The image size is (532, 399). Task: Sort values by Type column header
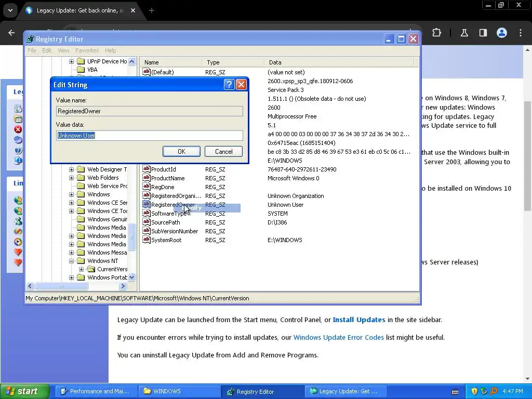click(233, 62)
